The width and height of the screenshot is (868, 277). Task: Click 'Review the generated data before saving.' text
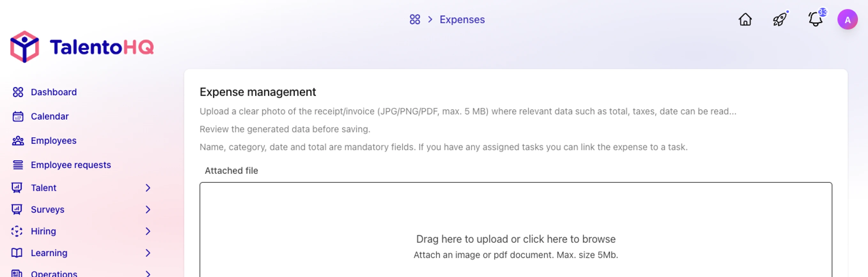[285, 129]
